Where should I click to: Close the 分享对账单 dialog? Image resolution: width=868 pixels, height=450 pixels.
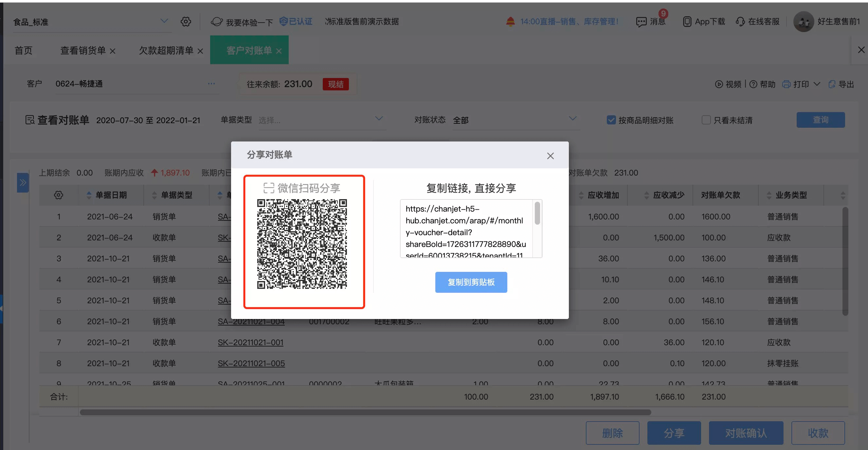point(550,156)
